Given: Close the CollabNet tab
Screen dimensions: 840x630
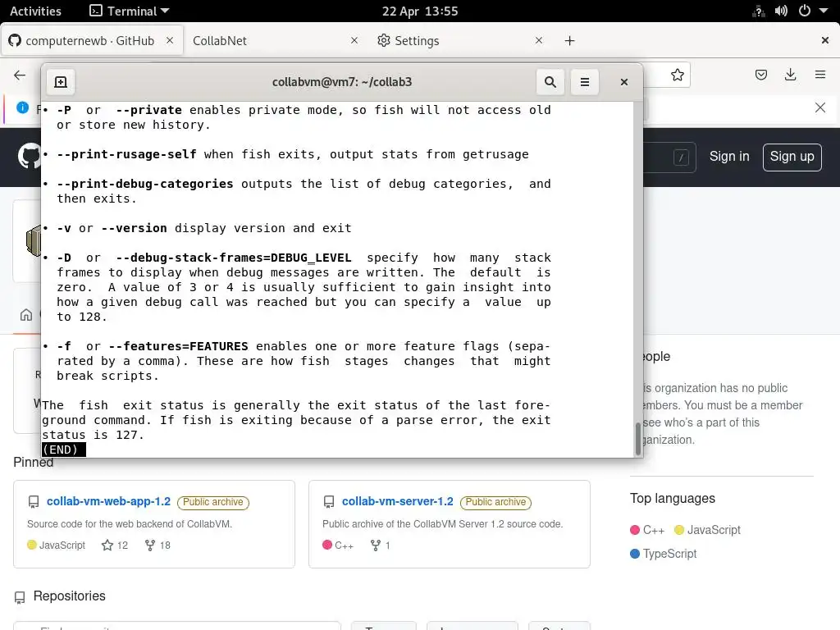Looking at the screenshot, I should [354, 40].
